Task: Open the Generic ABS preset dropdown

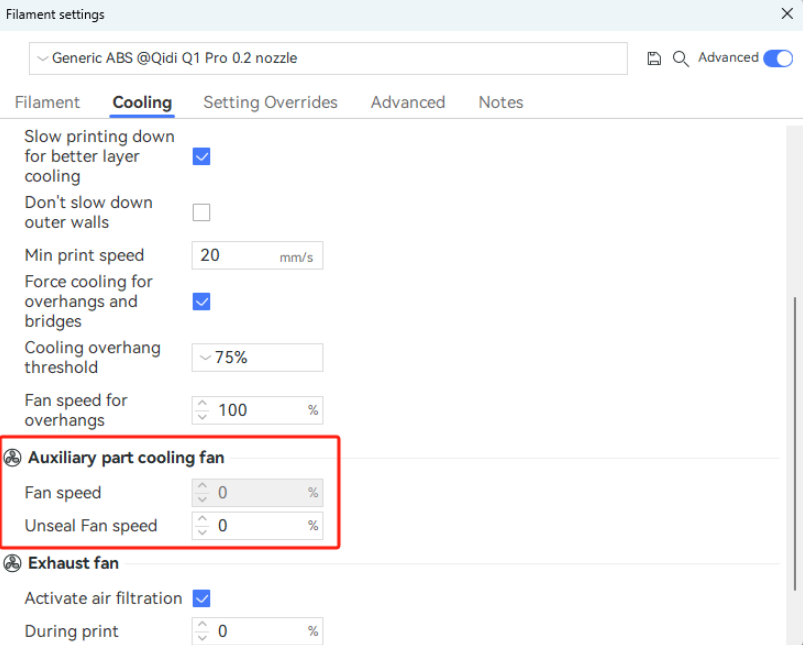Action: click(x=328, y=59)
